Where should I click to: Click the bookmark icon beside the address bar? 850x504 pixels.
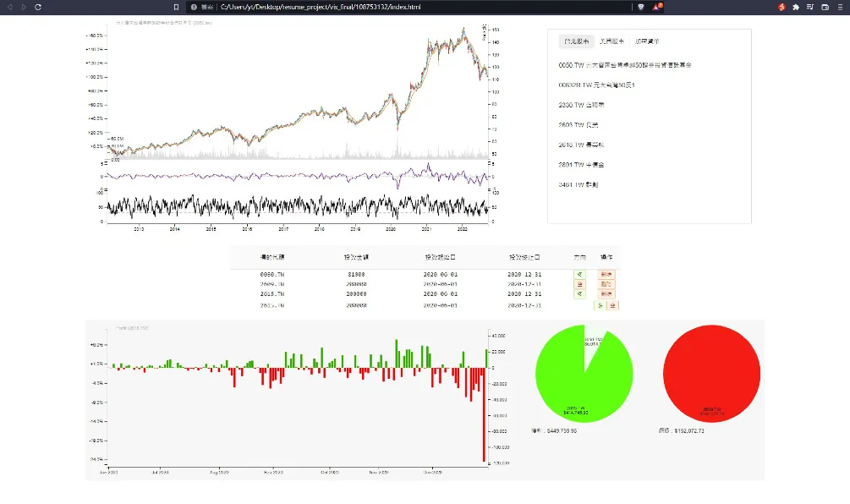(x=176, y=7)
